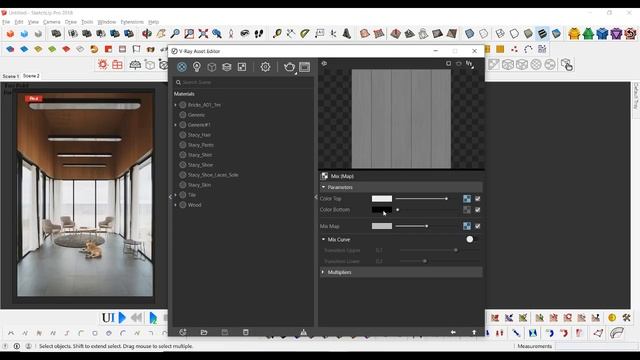
Task: Click the Search Scene input field
Action: (243, 82)
